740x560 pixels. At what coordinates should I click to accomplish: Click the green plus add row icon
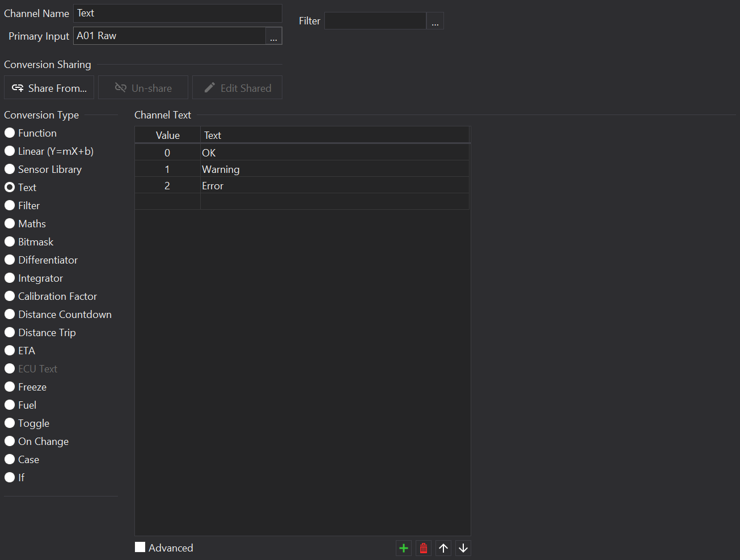pyautogui.click(x=404, y=548)
